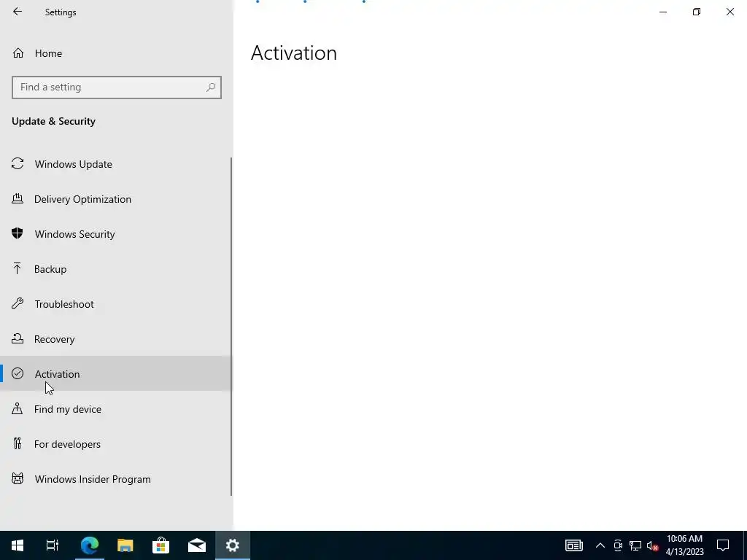
Task: Launch Microsoft Edge from taskbar
Action: click(x=89, y=545)
